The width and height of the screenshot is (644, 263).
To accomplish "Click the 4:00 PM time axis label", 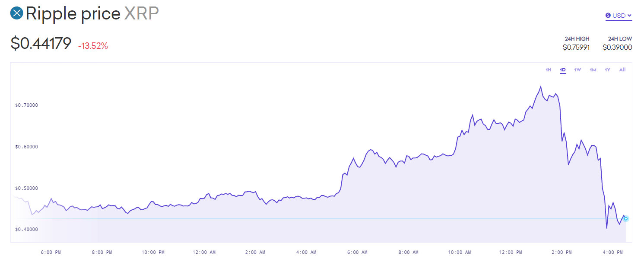I will [613, 252].
